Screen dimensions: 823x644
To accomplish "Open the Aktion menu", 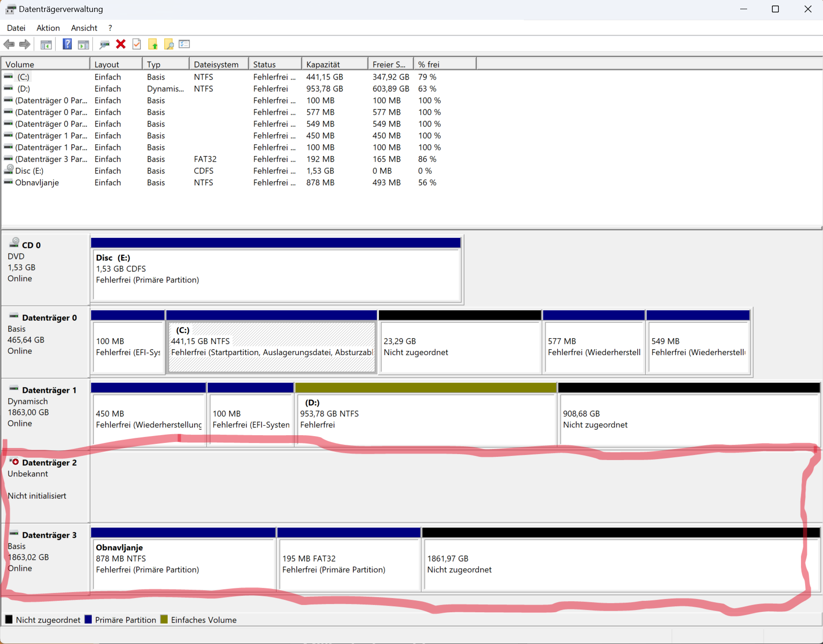I will click(48, 28).
